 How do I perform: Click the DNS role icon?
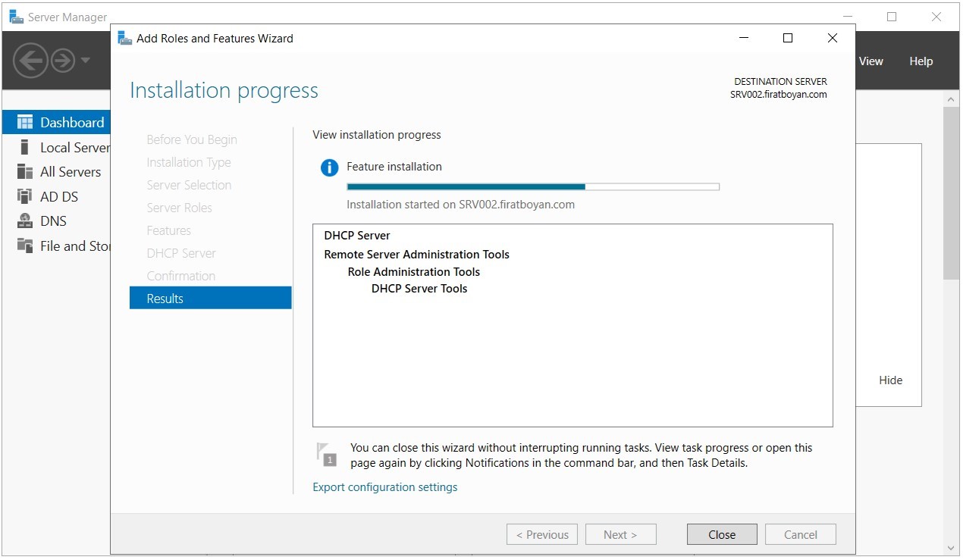pos(25,221)
